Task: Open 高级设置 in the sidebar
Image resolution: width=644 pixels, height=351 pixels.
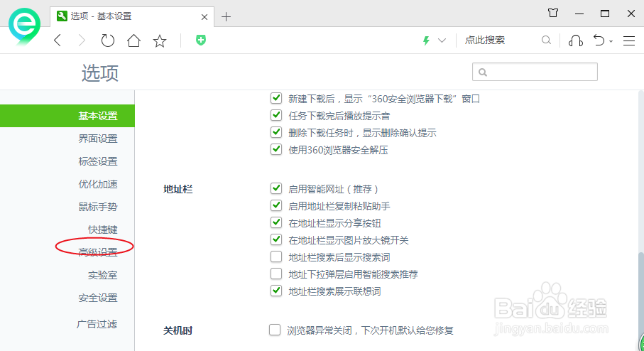Action: tap(98, 252)
